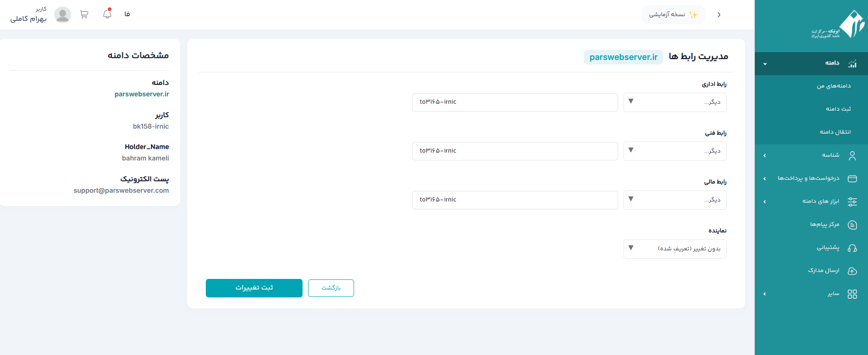Open the financial contact (رابط مالی) dropdown

675,200
